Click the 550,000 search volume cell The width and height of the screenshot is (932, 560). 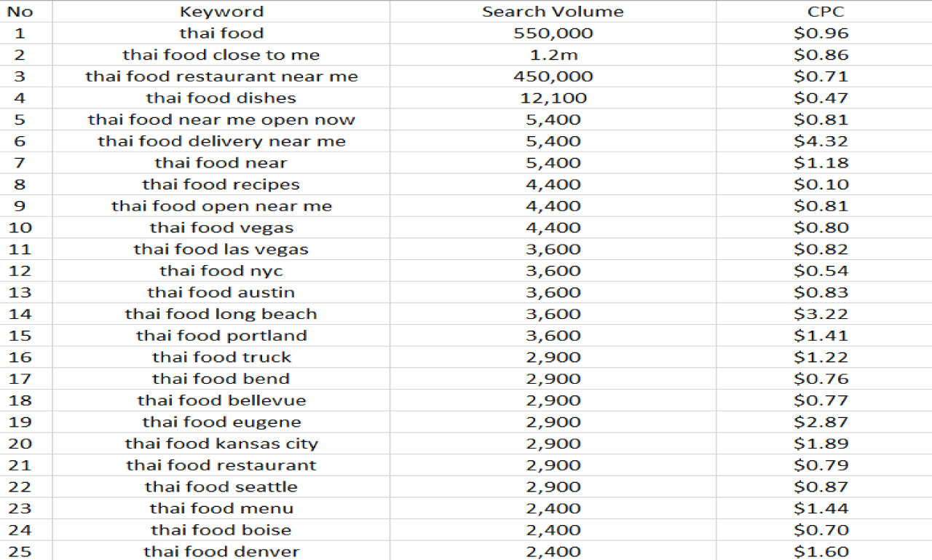tap(553, 33)
